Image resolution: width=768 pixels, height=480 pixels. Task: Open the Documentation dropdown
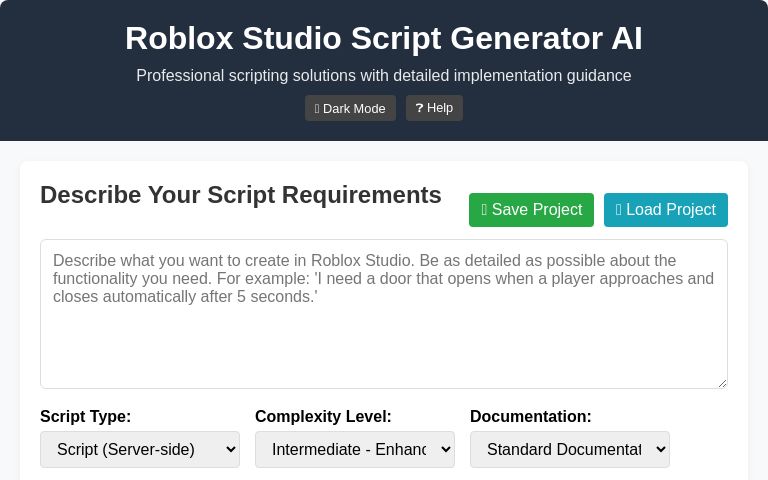coord(570,449)
